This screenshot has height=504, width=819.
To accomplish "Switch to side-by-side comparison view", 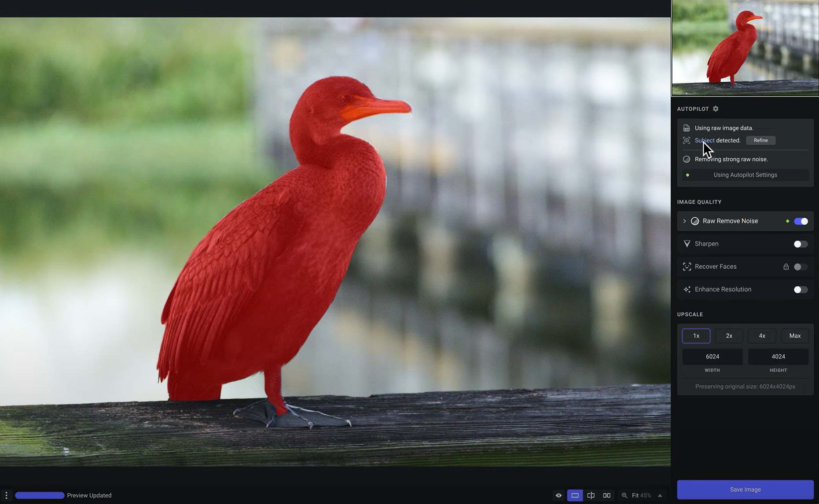I will (606, 495).
